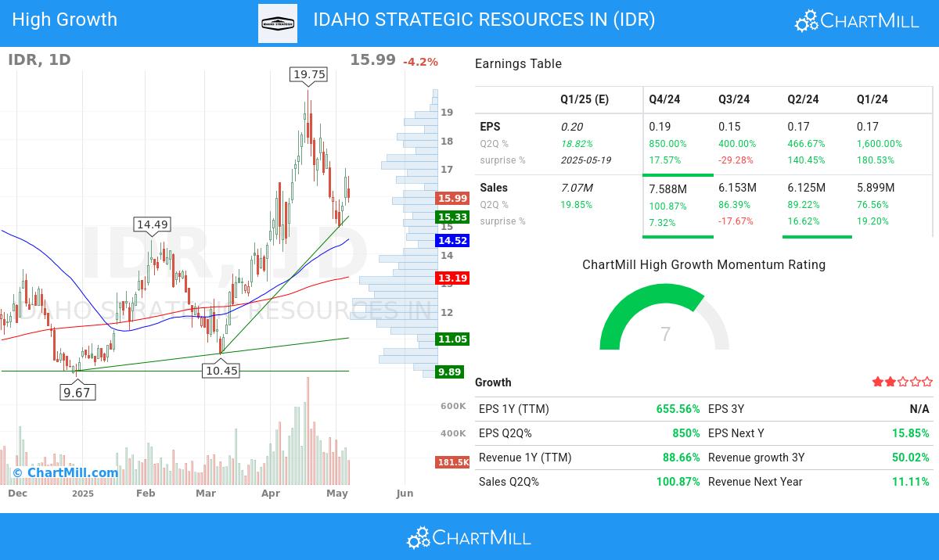The width and height of the screenshot is (939, 560).
Task: Click the momentum rating gauge showing 7
Action: click(x=664, y=321)
